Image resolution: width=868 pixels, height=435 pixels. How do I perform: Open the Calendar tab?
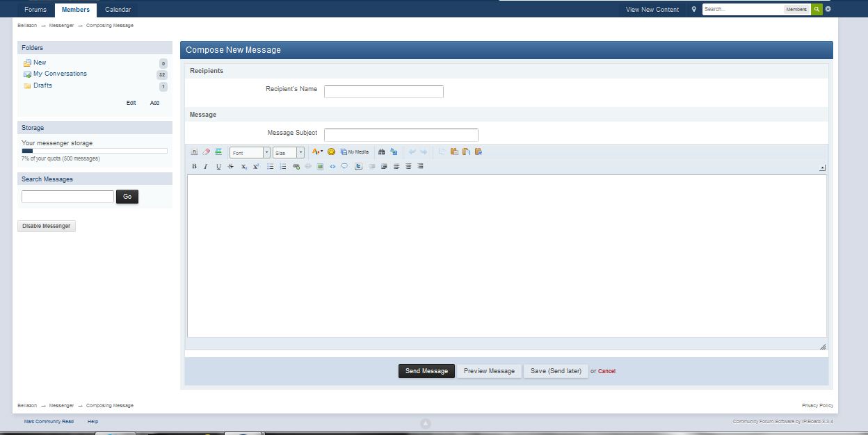pyautogui.click(x=118, y=10)
